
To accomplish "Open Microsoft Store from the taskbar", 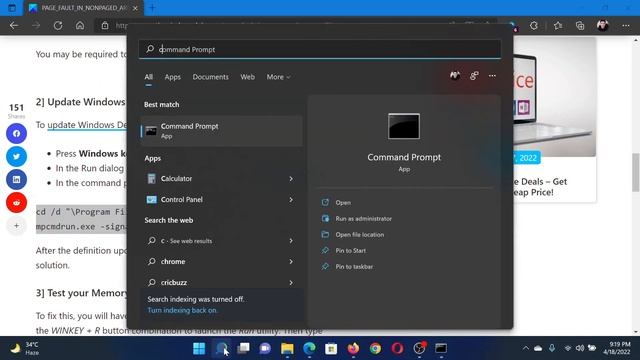I will pyautogui.click(x=331, y=348).
